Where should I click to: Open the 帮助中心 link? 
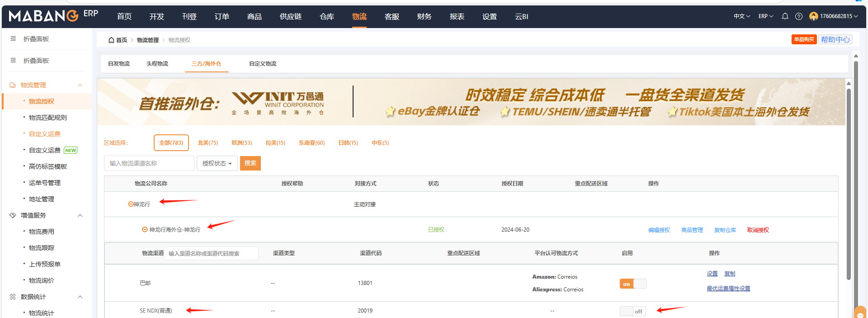[x=835, y=39]
